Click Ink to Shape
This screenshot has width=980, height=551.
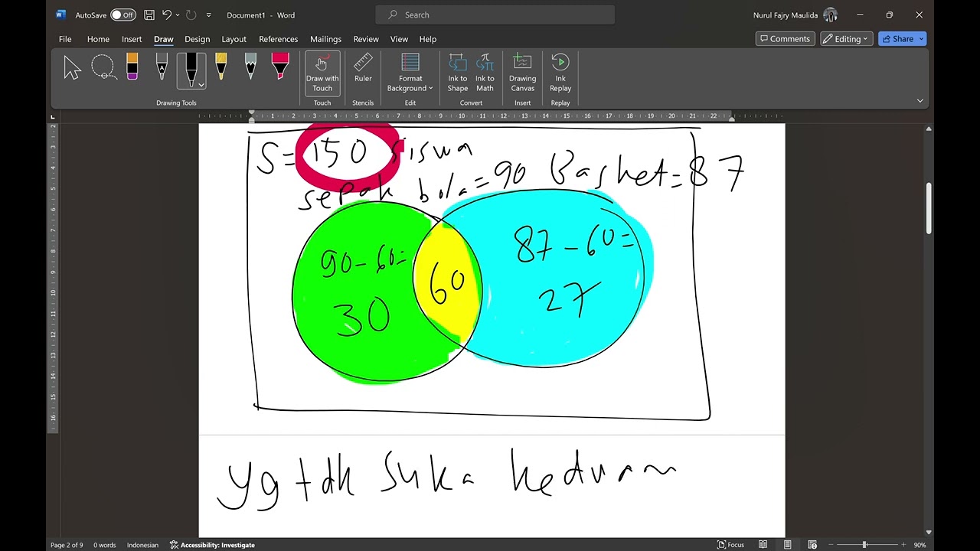point(458,73)
